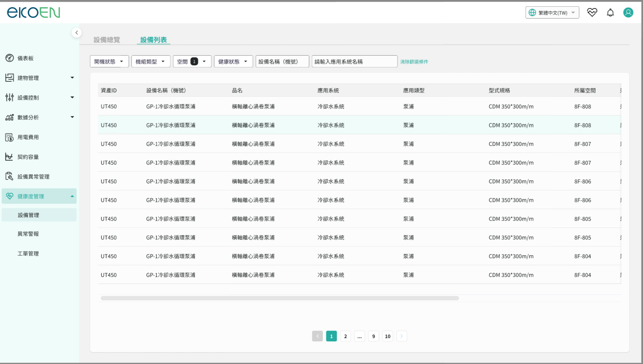
Task: Click the contract capacity chart icon (契約容量)
Action: point(9,157)
